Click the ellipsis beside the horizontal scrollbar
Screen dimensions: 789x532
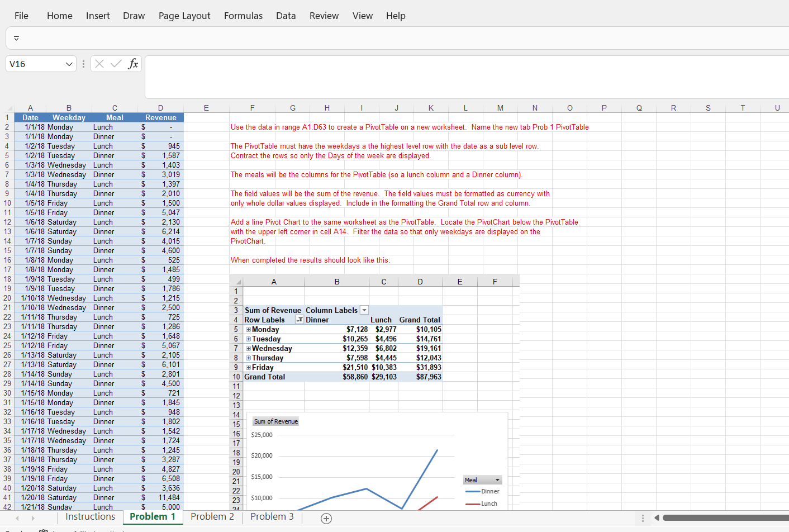[x=643, y=517]
